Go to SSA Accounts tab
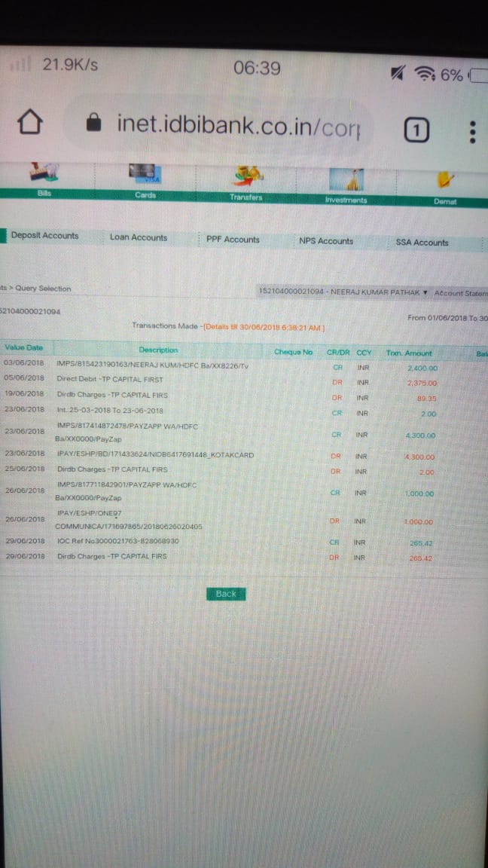The image size is (488, 868). pos(422,243)
